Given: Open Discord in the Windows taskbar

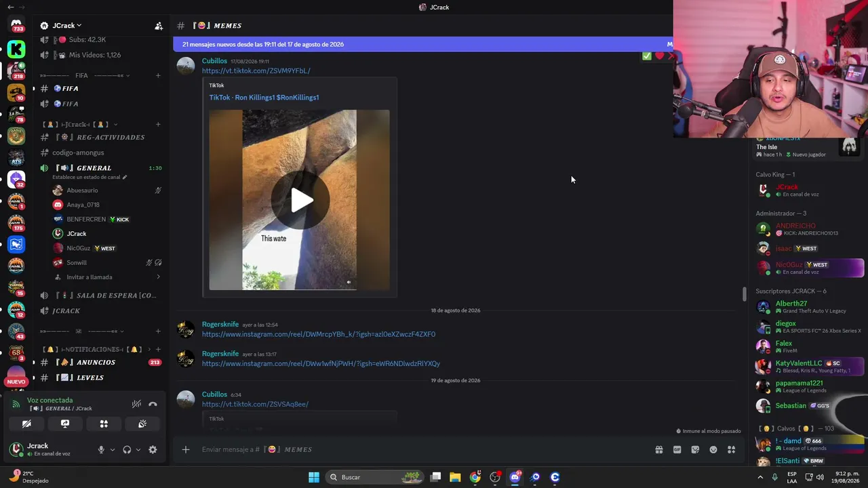Looking at the screenshot, I should 515,477.
